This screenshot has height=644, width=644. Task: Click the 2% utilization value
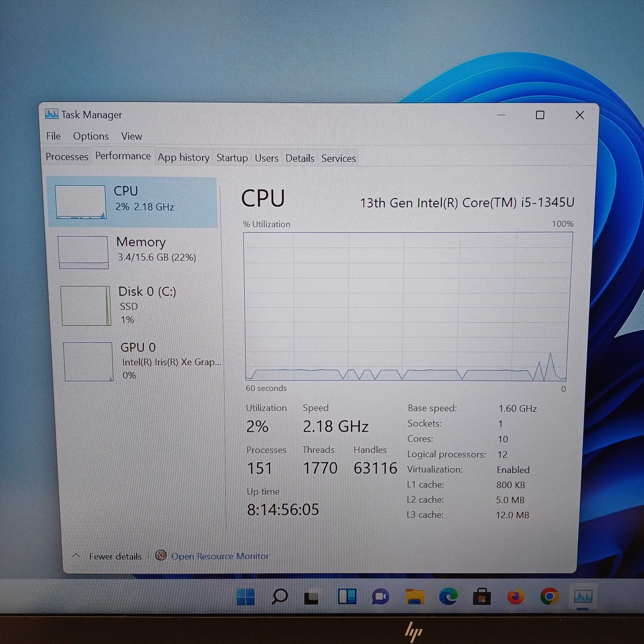click(257, 426)
